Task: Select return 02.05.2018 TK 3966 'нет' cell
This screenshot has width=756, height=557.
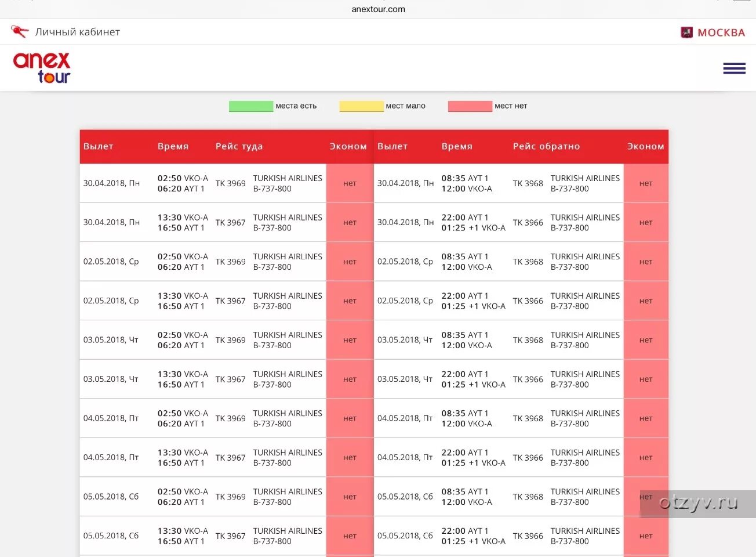Action: click(x=646, y=301)
